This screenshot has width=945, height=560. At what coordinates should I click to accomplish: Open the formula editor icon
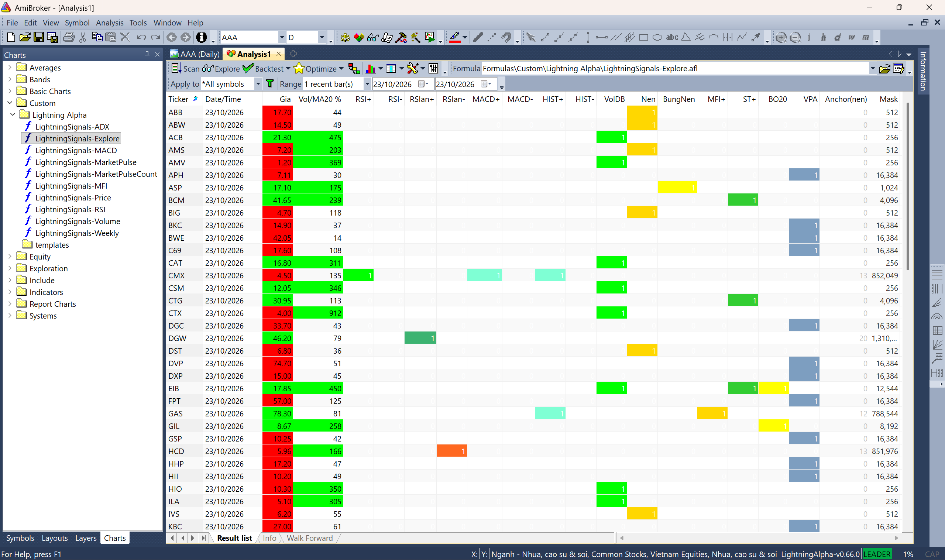pyautogui.click(x=899, y=69)
